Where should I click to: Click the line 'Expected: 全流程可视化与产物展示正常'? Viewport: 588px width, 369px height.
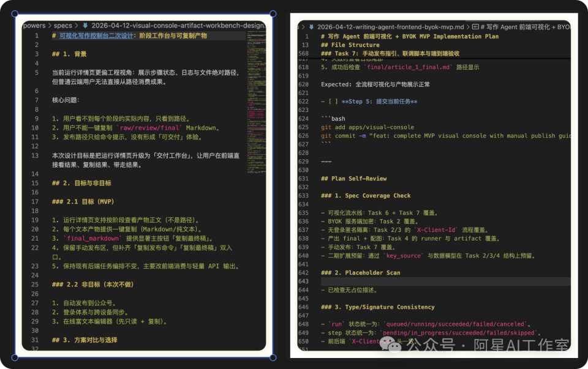[375, 84]
